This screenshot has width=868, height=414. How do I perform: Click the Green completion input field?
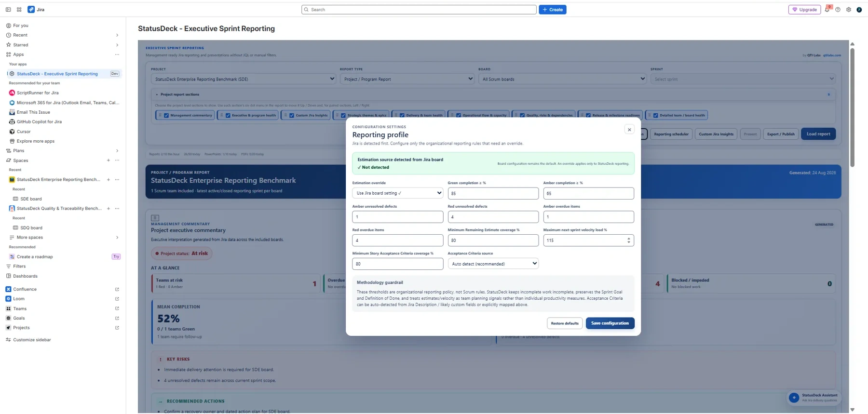click(493, 193)
